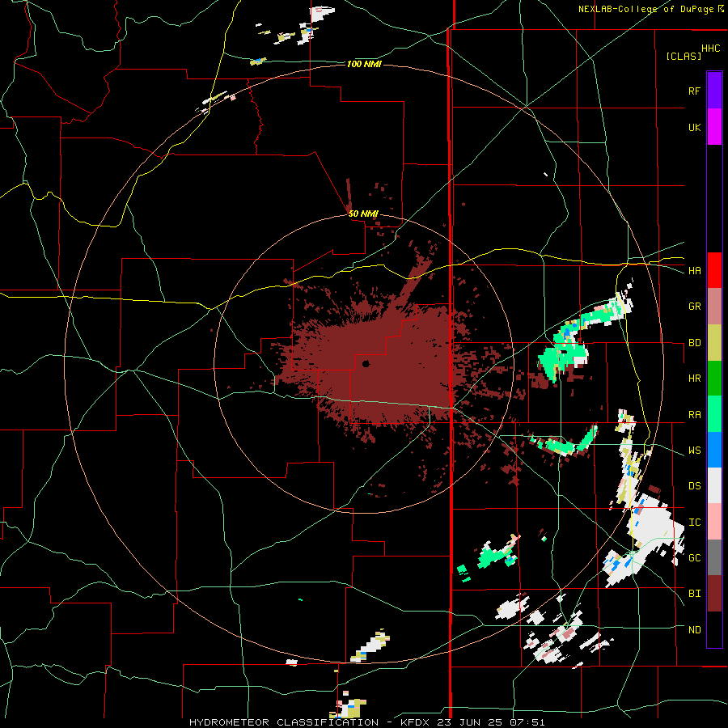Click the IC legend label
The image size is (728, 728).
pos(694,523)
